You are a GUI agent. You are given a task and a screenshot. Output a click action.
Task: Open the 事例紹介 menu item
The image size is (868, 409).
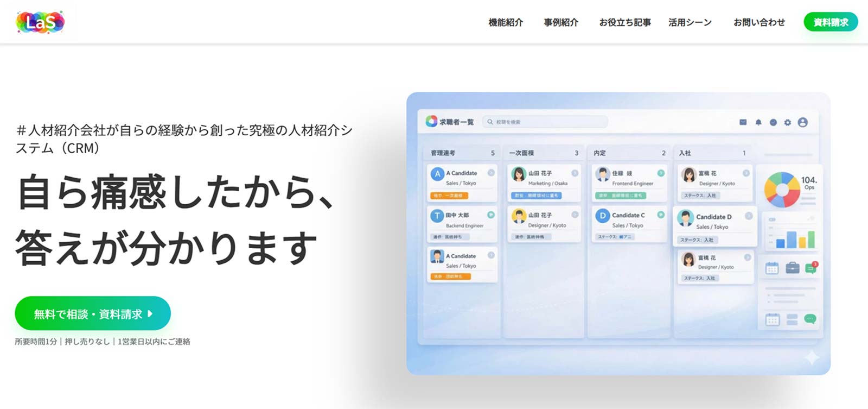(x=561, y=22)
